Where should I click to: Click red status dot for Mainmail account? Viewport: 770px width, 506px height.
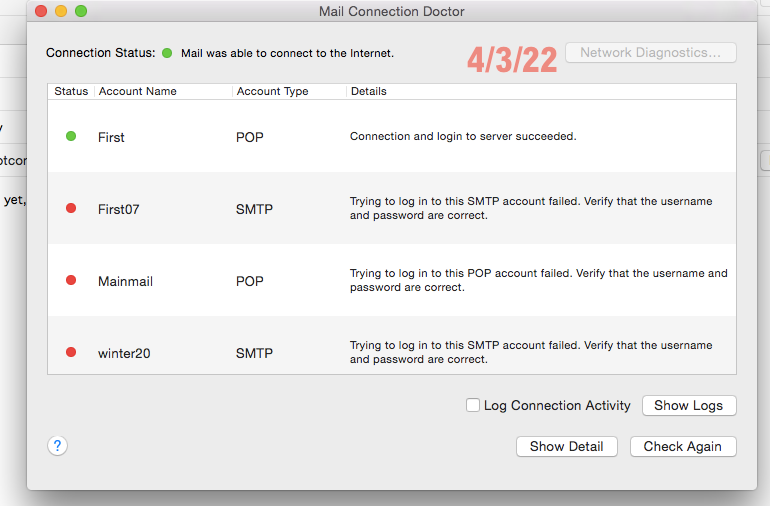pos(71,281)
